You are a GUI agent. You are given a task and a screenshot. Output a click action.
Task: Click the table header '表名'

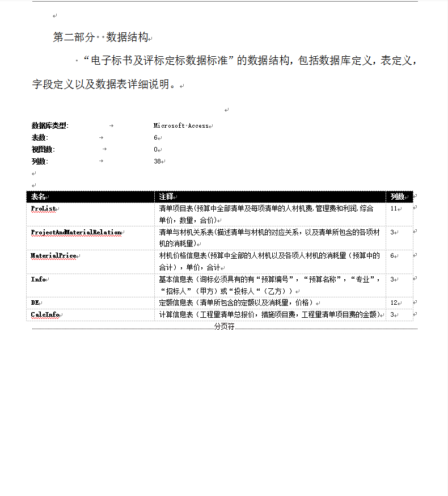click(x=38, y=197)
